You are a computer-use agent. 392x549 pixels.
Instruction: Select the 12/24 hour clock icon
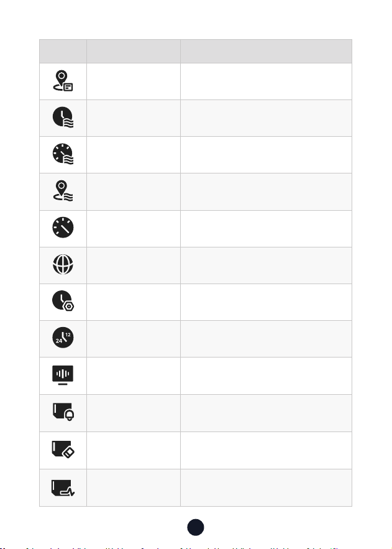click(63, 338)
